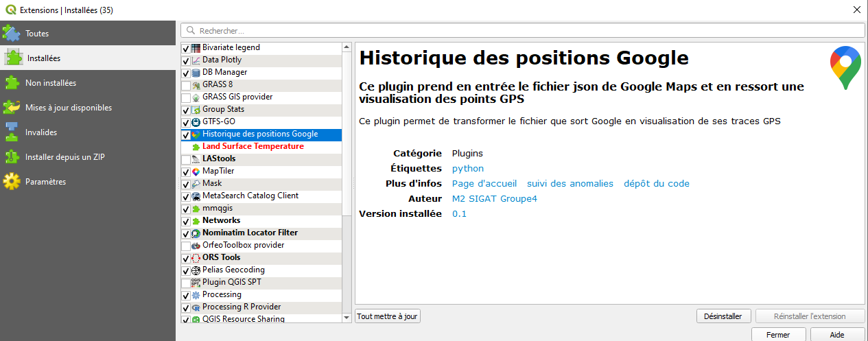Click the ORS Tools plugin icon
Image resolution: width=868 pixels, height=341 pixels.
196,258
